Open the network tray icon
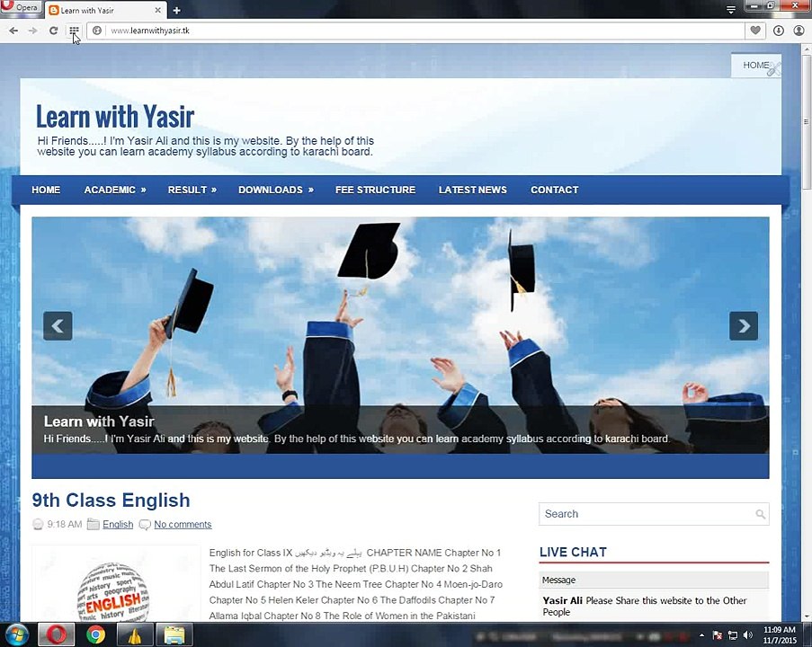 click(733, 635)
